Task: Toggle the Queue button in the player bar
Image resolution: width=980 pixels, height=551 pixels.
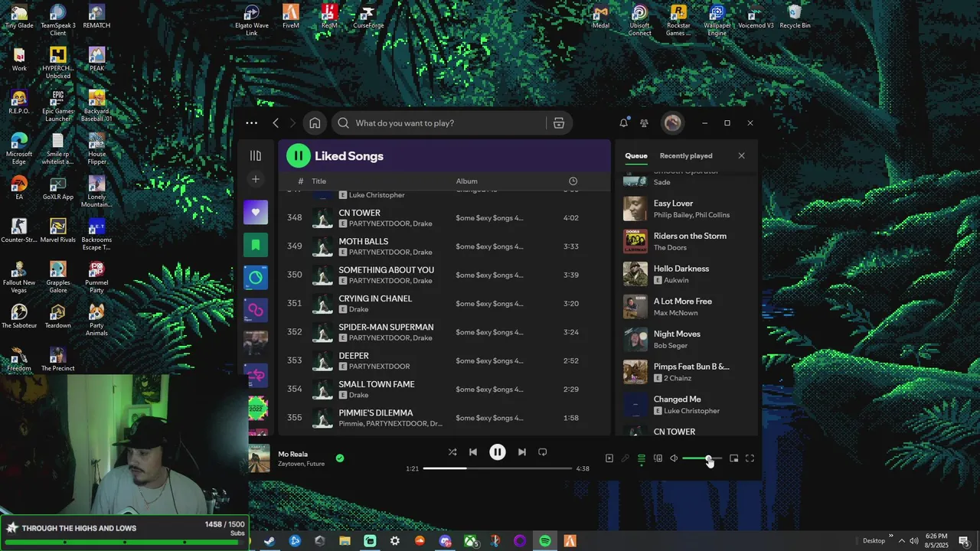Action: (x=642, y=458)
